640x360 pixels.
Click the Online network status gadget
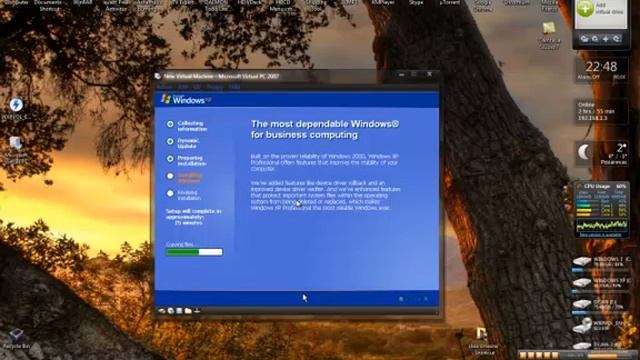[x=601, y=111]
